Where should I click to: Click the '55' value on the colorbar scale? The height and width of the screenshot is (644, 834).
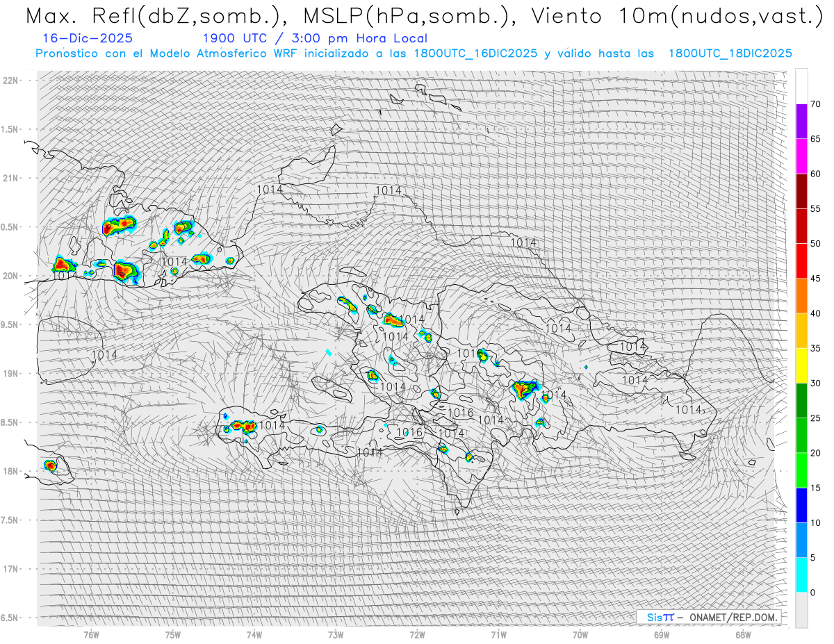pos(815,208)
